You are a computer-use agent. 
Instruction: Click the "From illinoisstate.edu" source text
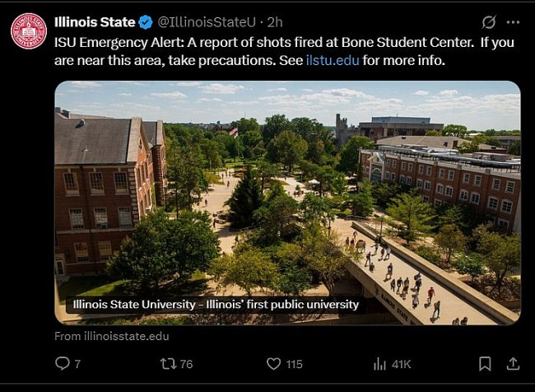[111, 336]
